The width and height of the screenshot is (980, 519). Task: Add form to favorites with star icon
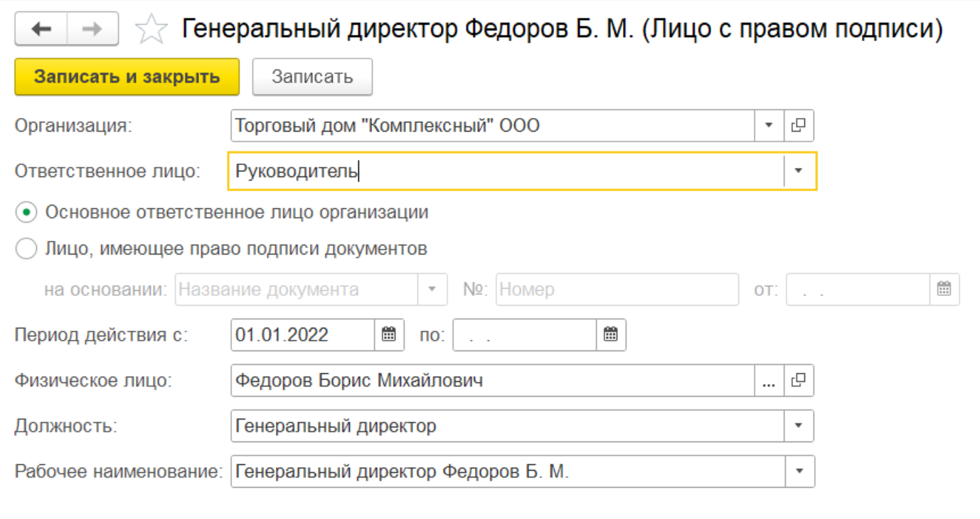pos(151,30)
